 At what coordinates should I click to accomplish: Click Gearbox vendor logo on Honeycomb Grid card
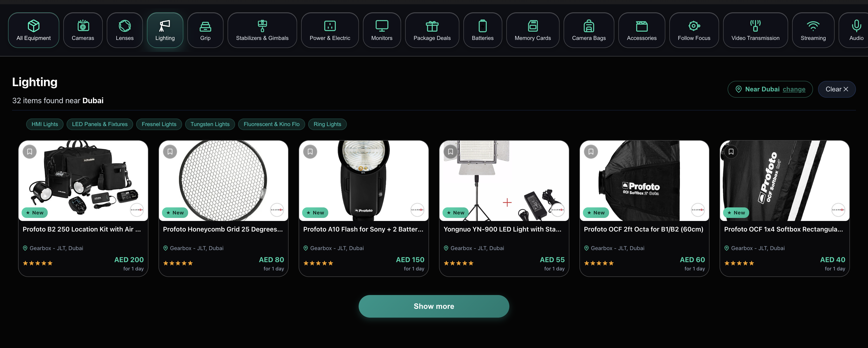click(x=277, y=210)
